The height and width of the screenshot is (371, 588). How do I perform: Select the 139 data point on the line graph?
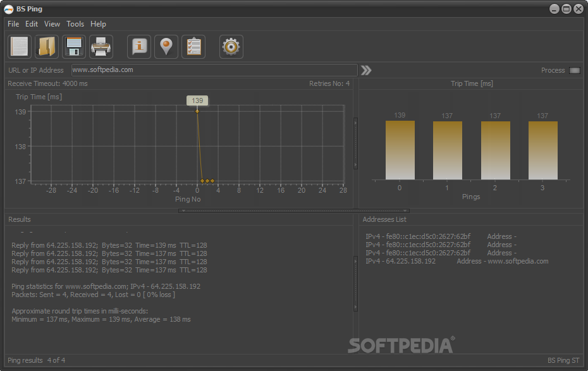197,111
